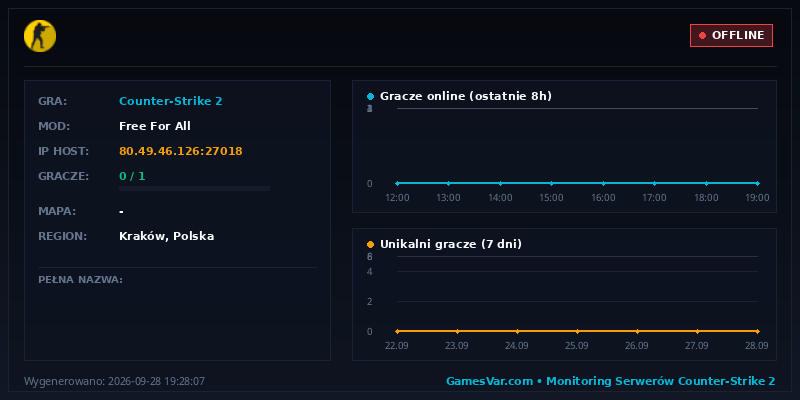
Task: Click the PEŁNA NAZWA: label
Action: pos(81,280)
